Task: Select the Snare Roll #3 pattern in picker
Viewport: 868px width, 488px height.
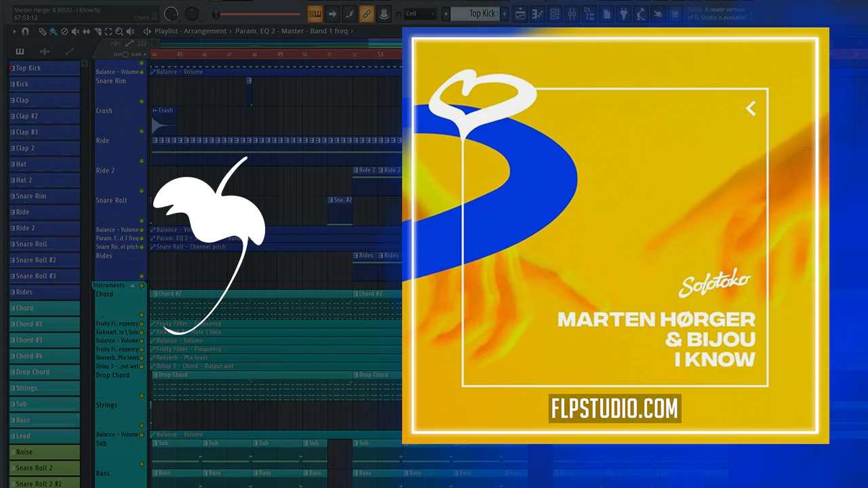Action: point(45,276)
